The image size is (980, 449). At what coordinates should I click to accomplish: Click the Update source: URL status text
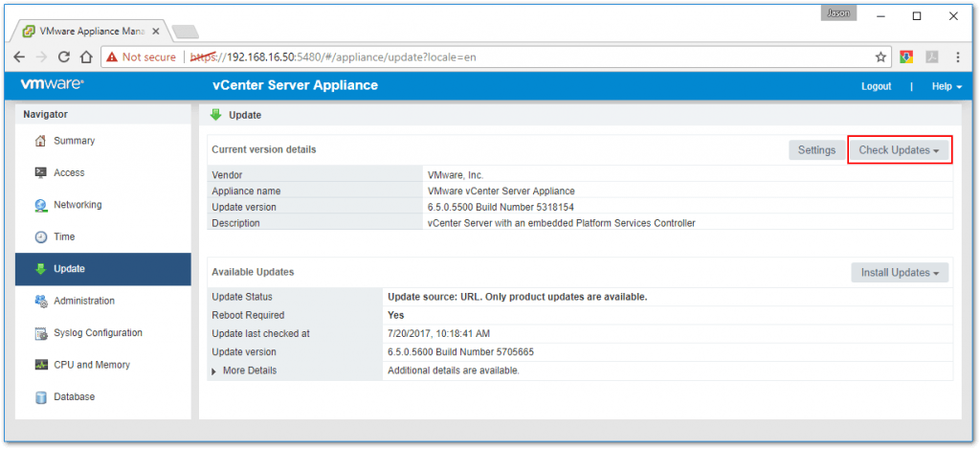518,297
